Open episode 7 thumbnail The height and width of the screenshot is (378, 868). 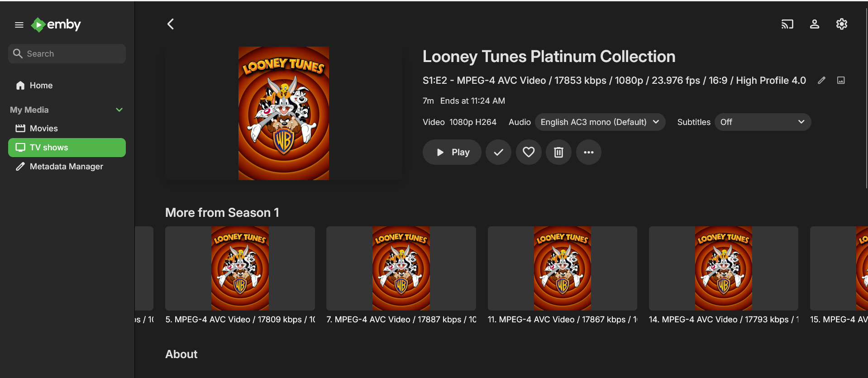pyautogui.click(x=401, y=268)
